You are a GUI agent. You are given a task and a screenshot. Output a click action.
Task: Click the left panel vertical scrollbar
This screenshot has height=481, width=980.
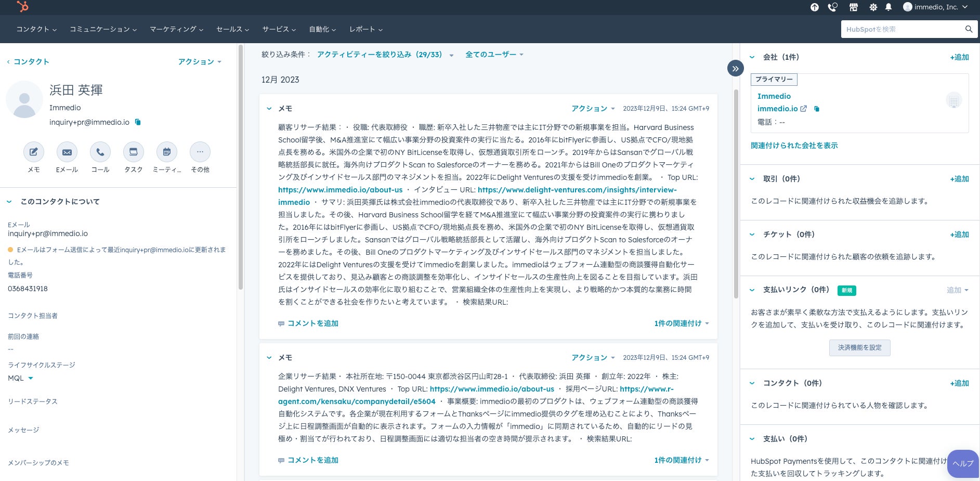[240, 166]
